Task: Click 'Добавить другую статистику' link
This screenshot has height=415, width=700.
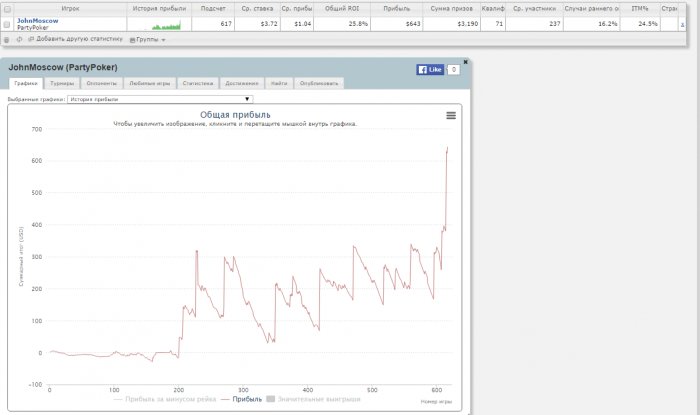Action: tap(79, 40)
